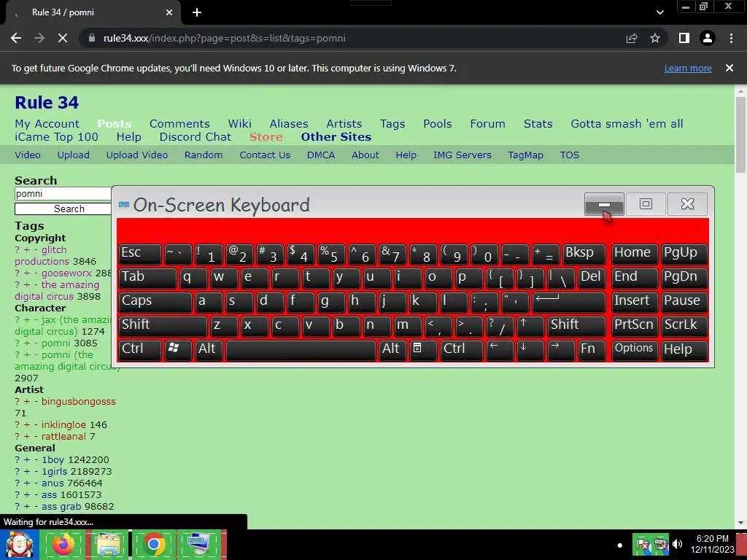
Task: Click the on-screen spacebar
Action: pyautogui.click(x=301, y=349)
